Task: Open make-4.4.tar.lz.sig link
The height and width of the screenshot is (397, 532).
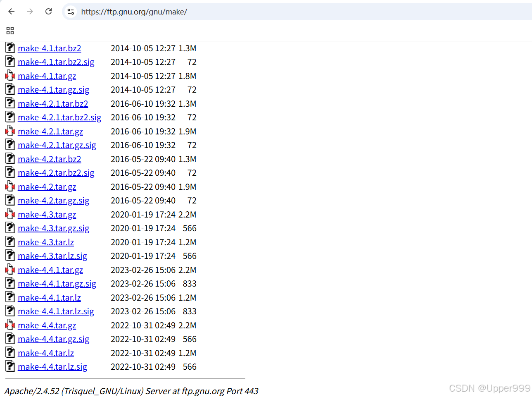Action: pos(52,367)
